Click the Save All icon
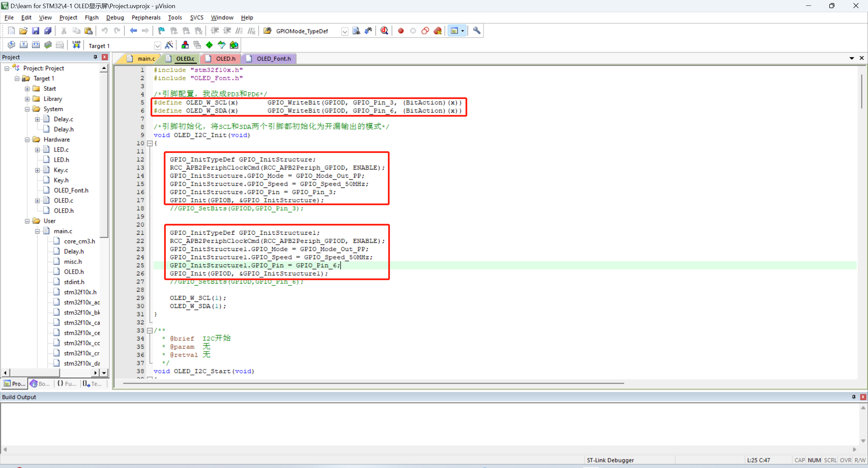Image resolution: width=868 pixels, height=468 pixels. (x=48, y=31)
